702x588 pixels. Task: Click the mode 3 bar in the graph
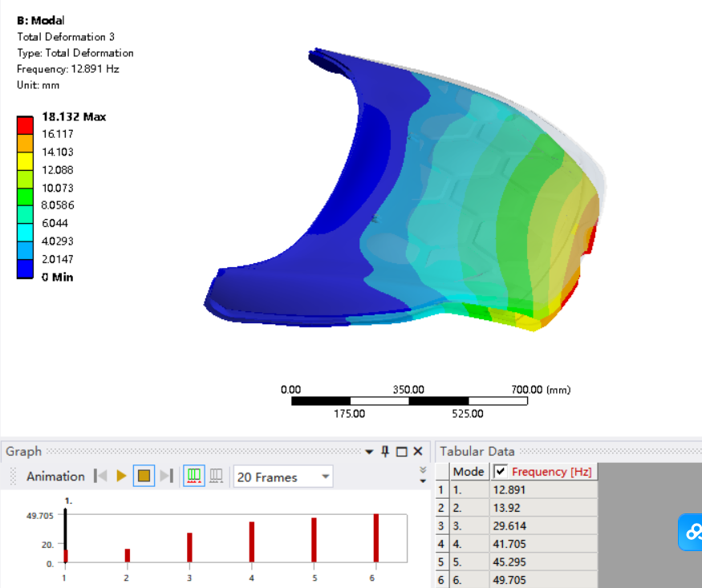coord(189,547)
